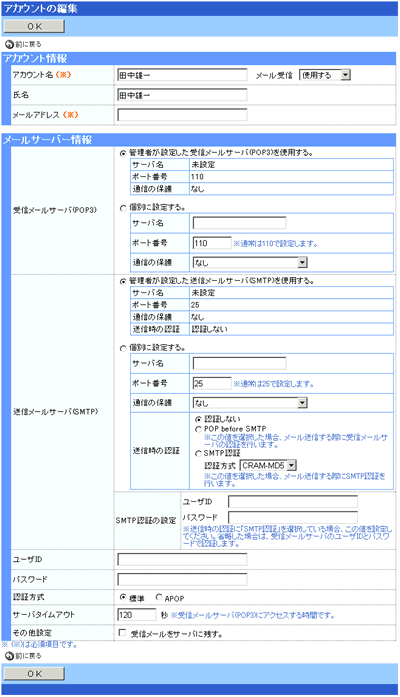Select APOP authentication radio
The width and height of the screenshot is (400, 697).
[x=159, y=597]
